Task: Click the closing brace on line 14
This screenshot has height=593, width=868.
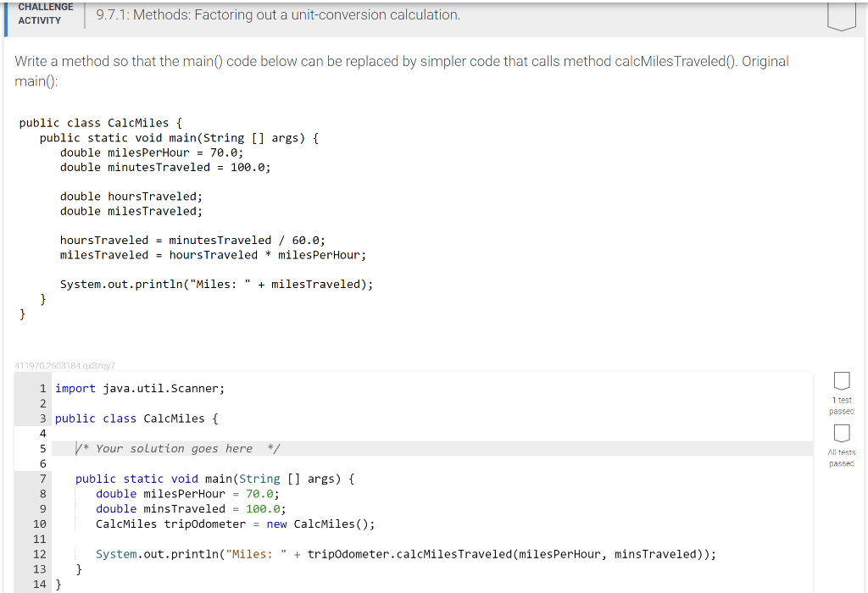Action: coord(58,584)
